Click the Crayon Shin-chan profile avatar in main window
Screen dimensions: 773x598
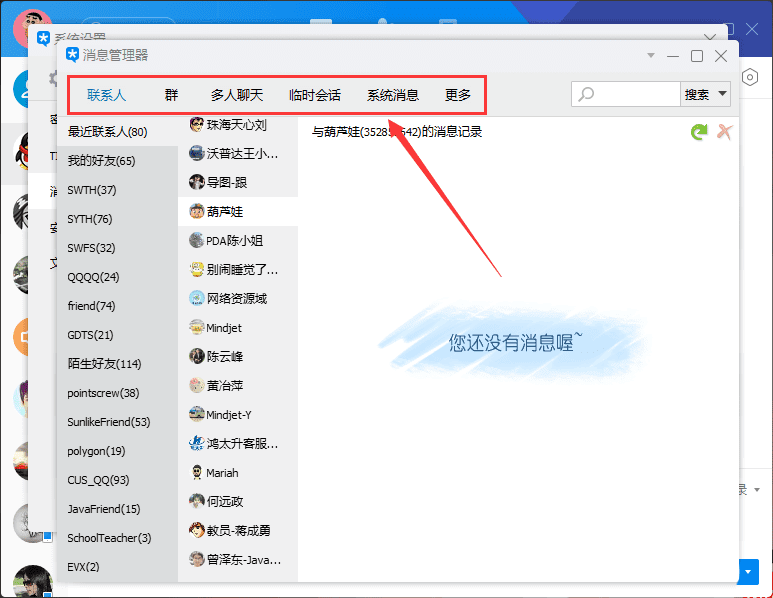pos(32,27)
